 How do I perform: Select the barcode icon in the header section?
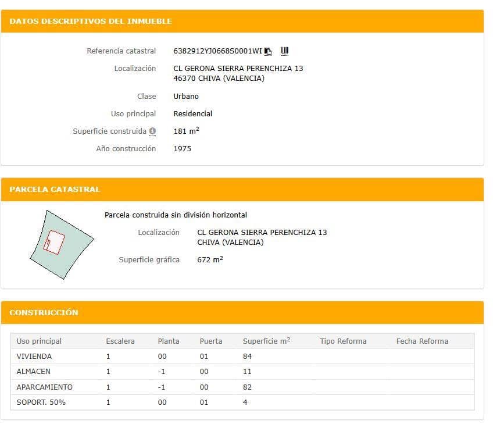284,51
